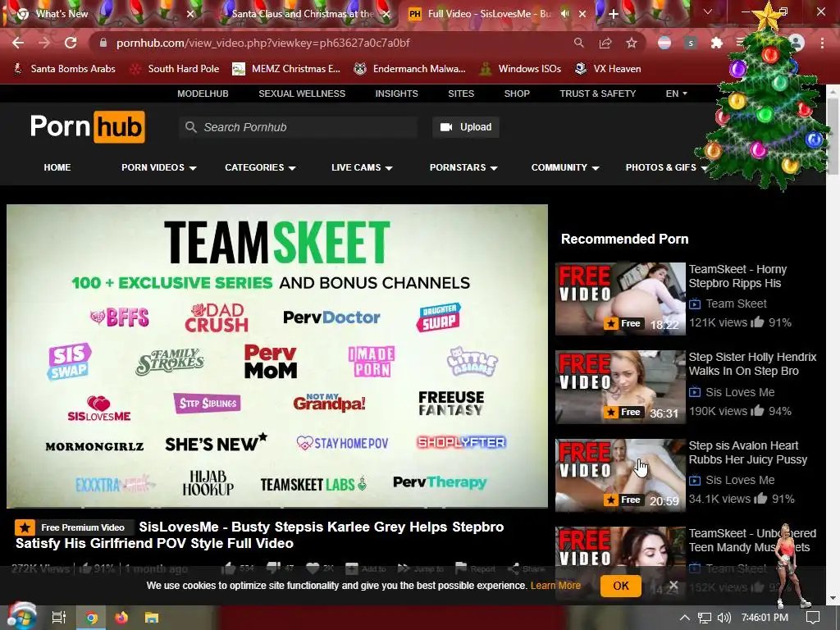
Task: Open Task View from the taskbar
Action: coord(58,618)
